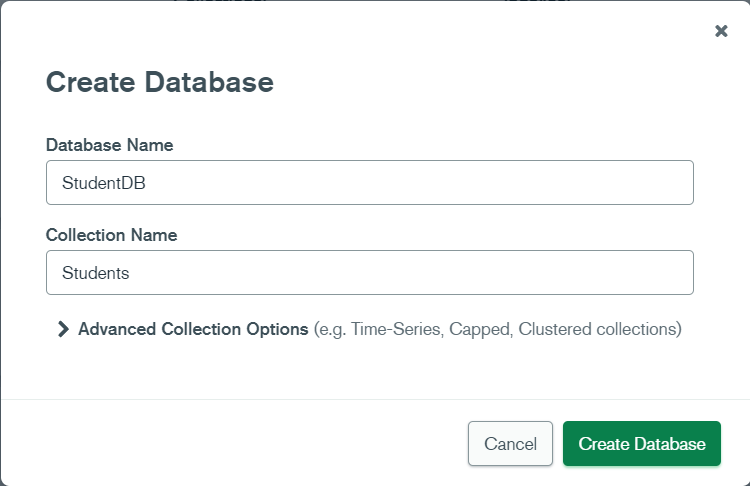Click the Create Database green button

click(x=641, y=444)
